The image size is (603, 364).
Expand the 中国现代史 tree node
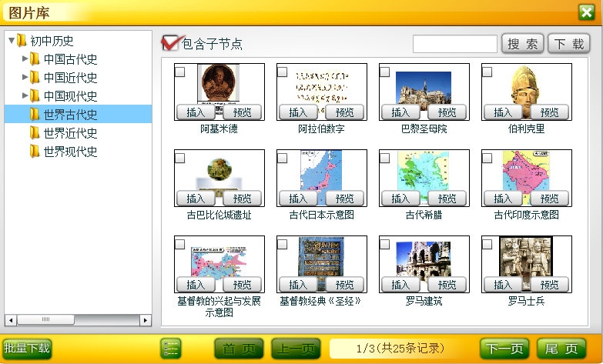(25, 96)
